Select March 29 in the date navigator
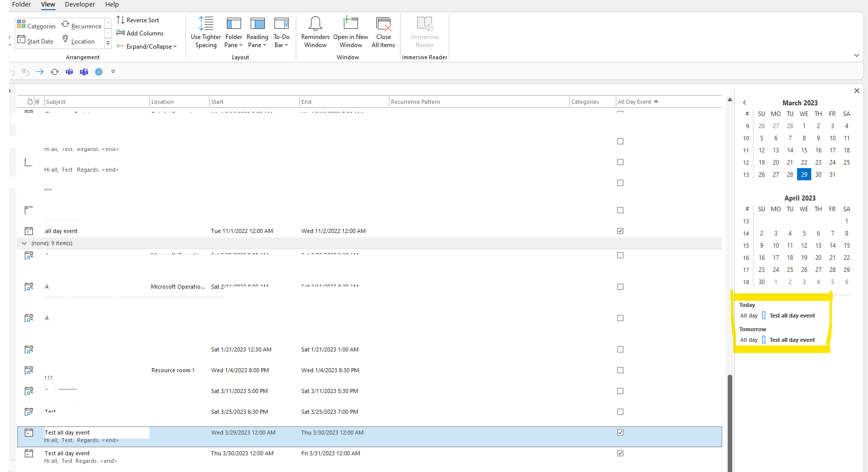The width and height of the screenshot is (868, 472). pyautogui.click(x=804, y=174)
